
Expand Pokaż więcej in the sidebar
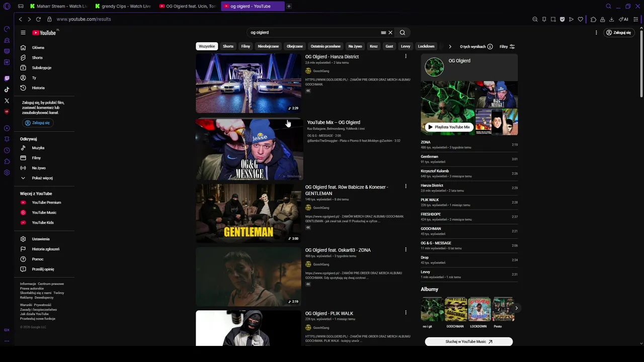pyautogui.click(x=44, y=178)
